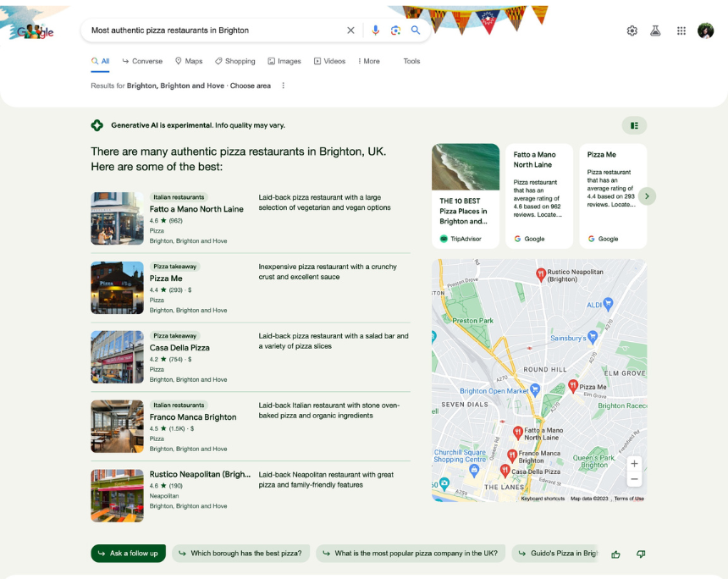Click the blue magnifier search icon

(x=416, y=30)
